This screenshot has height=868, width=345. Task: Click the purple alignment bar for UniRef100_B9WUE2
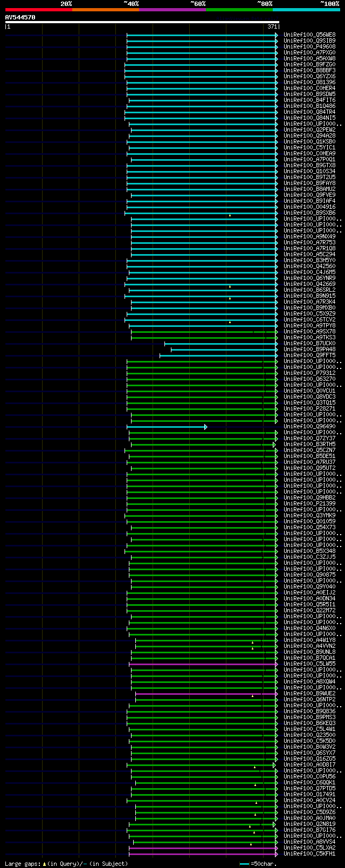click(206, 693)
